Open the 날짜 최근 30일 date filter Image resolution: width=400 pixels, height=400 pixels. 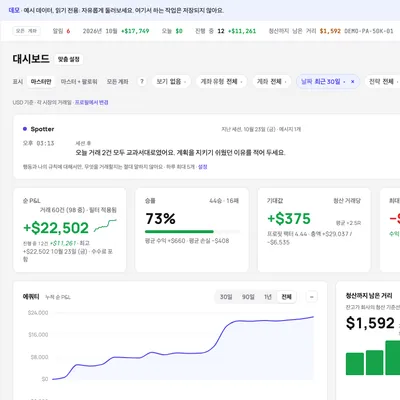[x=322, y=82]
